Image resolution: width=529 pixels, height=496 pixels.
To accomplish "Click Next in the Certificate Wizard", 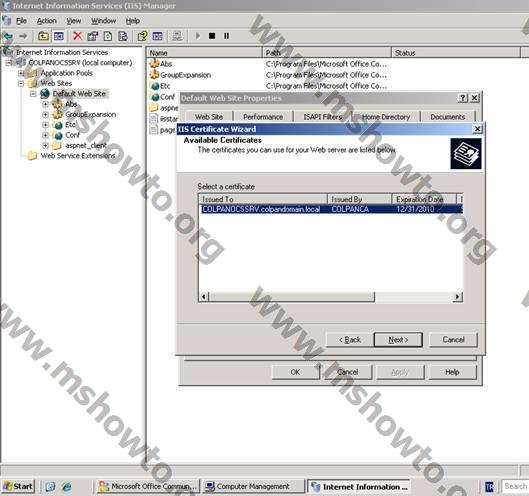I will pyautogui.click(x=398, y=339).
